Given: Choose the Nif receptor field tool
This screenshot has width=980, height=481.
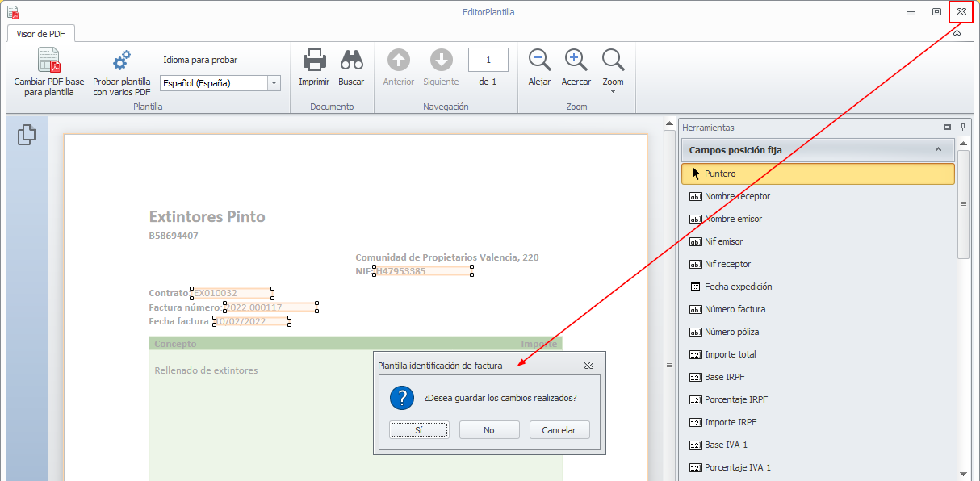Looking at the screenshot, I should [x=818, y=264].
